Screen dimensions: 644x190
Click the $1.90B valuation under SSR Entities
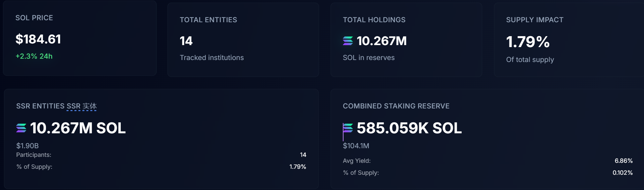(x=27, y=146)
